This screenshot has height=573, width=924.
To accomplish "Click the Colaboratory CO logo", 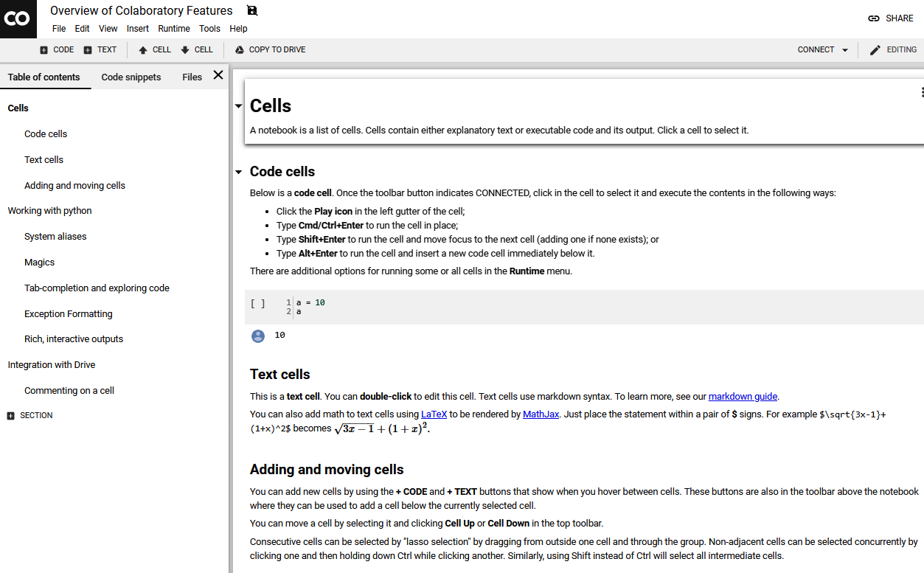I will click(x=18, y=18).
